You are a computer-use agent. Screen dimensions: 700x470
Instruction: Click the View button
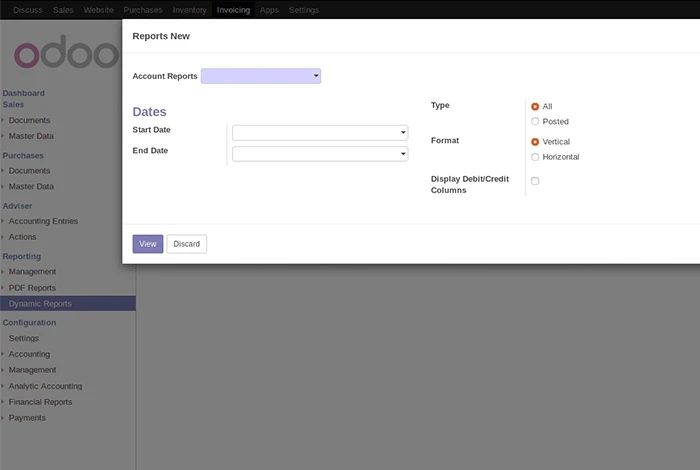click(148, 244)
